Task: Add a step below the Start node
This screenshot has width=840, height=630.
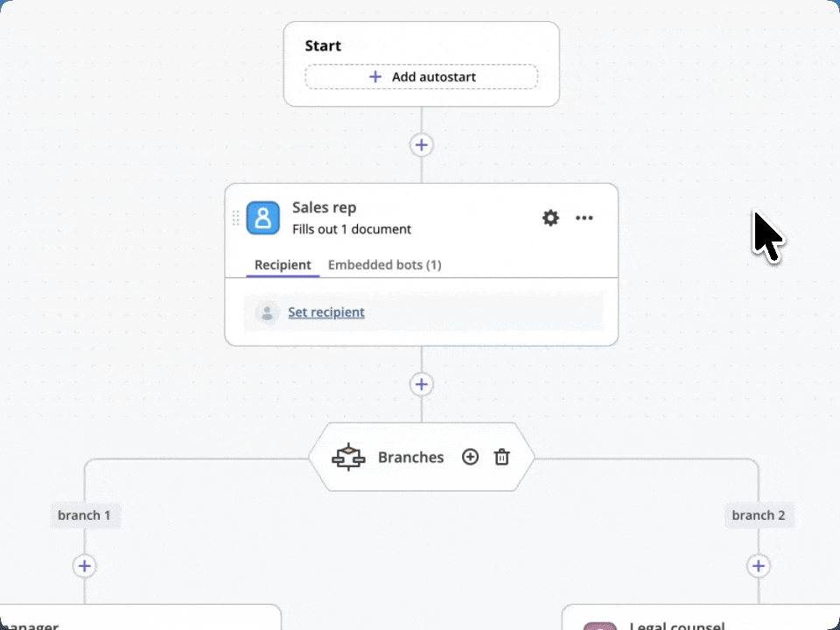Action: [x=422, y=145]
